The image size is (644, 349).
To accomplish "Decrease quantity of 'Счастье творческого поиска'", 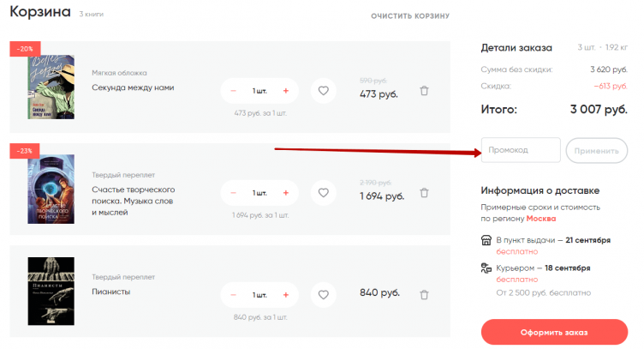I will (234, 193).
